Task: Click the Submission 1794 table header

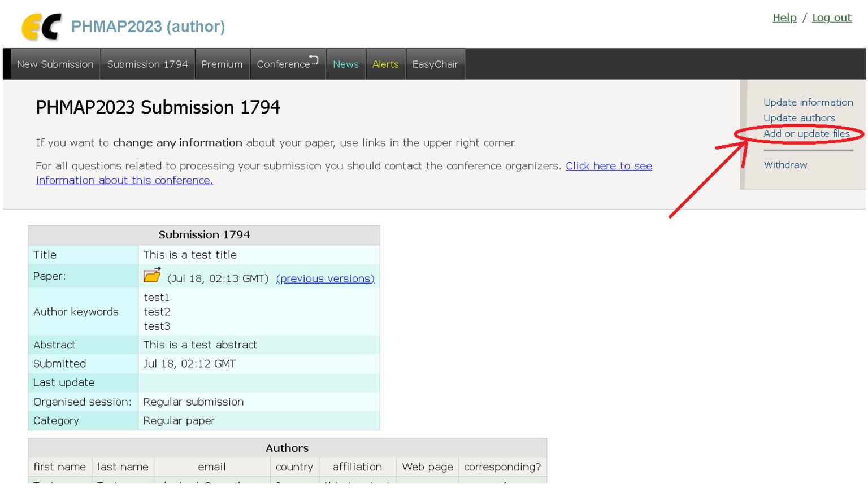Action: [x=204, y=234]
